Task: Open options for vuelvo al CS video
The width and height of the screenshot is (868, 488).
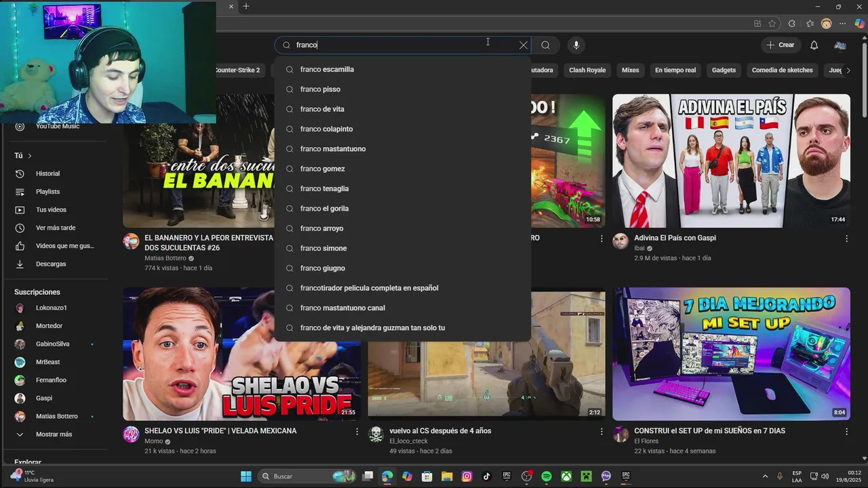Action: [601, 432]
